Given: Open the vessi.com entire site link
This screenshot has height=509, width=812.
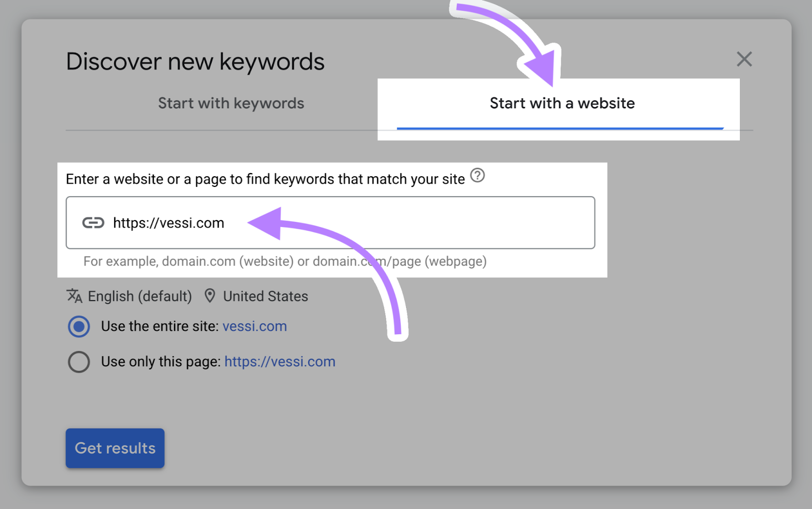Looking at the screenshot, I should pyautogui.click(x=254, y=326).
